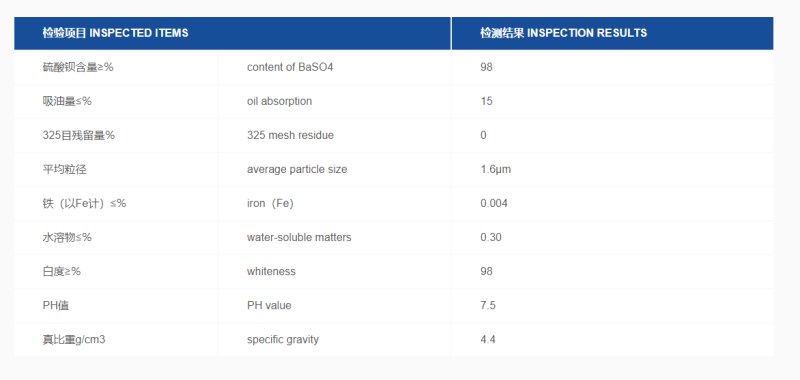This screenshot has height=380, width=800.
Task: Click the 'PH value' cell
Action: point(269,306)
